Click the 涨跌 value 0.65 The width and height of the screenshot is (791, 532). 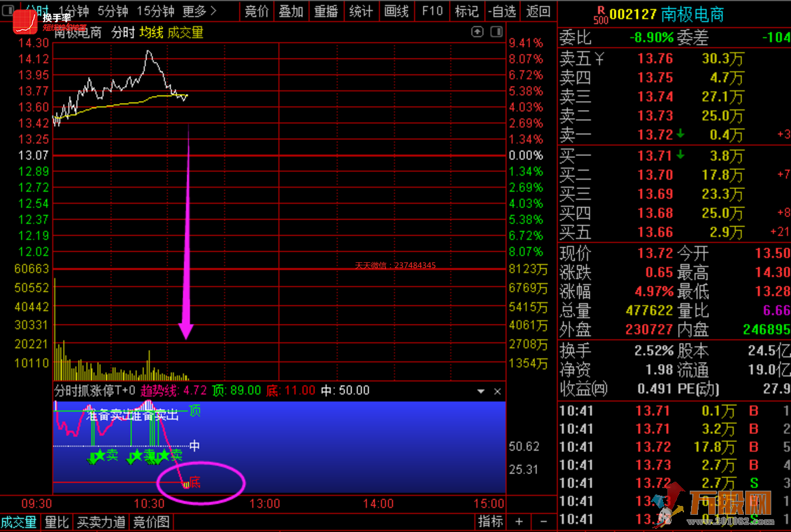[x=659, y=273]
